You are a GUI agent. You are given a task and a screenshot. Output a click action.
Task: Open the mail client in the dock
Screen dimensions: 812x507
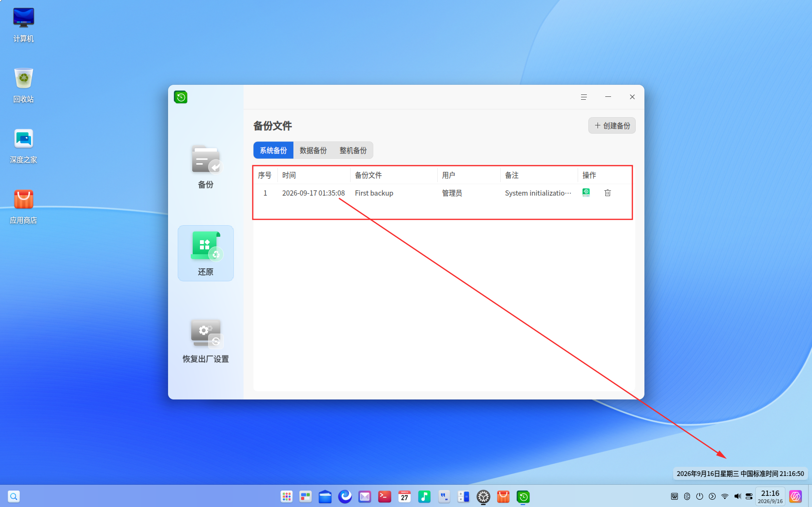(x=365, y=496)
